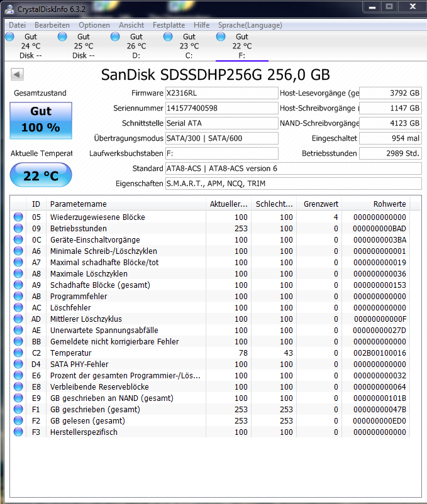The image size is (427, 504).
Task: Click the Schnittstelle field Serial ATA
Action: pyautogui.click(x=222, y=123)
